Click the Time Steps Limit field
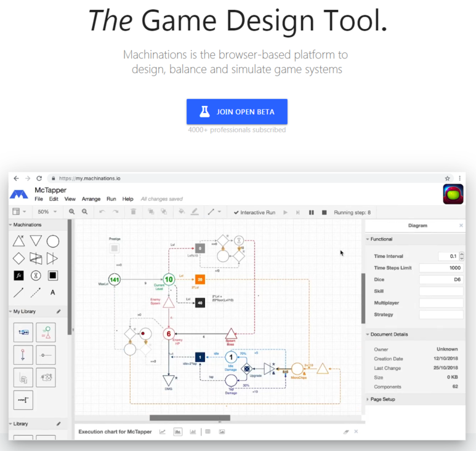 (x=441, y=268)
